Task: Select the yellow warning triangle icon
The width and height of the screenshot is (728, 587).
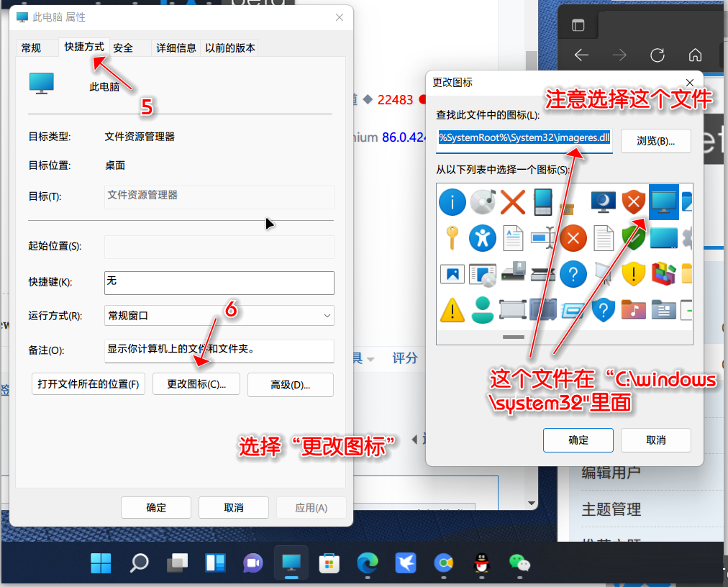Action: [452, 310]
